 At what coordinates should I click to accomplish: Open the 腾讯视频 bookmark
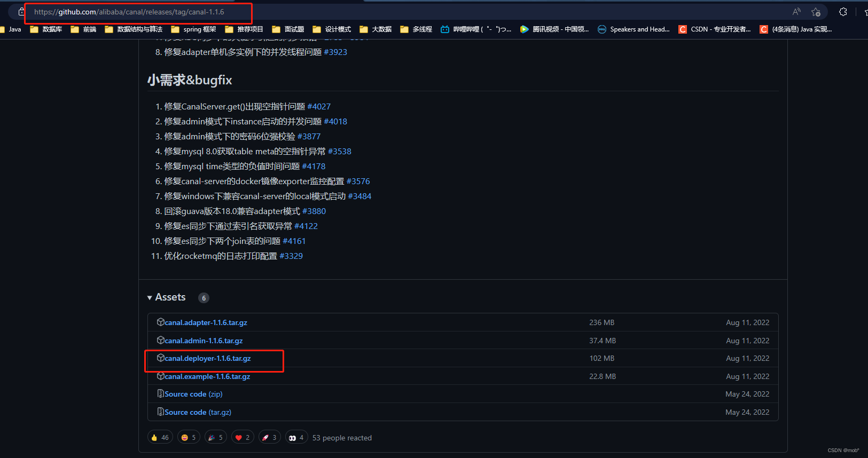click(x=554, y=29)
